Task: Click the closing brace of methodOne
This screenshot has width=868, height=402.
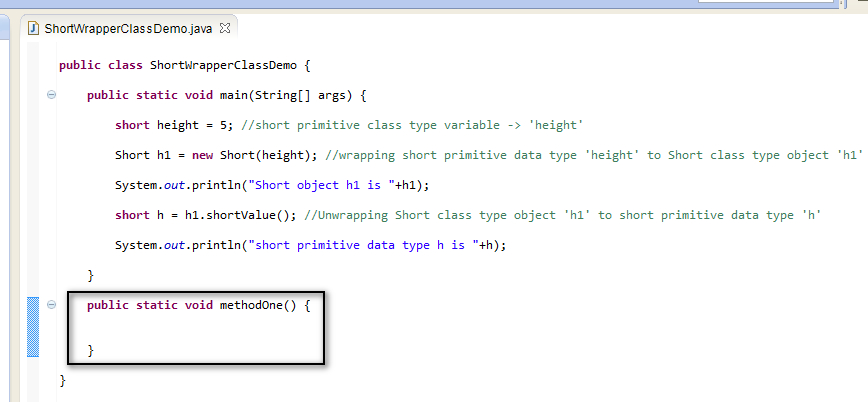Action: [91, 350]
